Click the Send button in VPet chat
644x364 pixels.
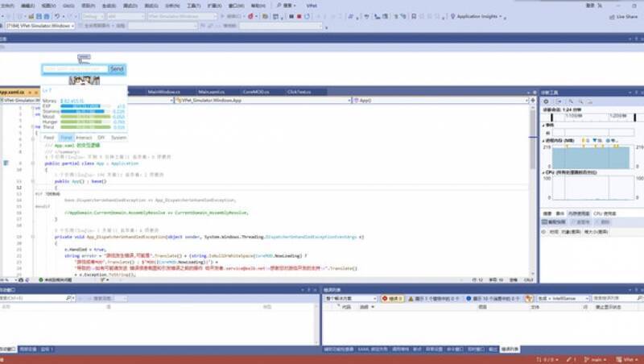pyautogui.click(x=117, y=69)
